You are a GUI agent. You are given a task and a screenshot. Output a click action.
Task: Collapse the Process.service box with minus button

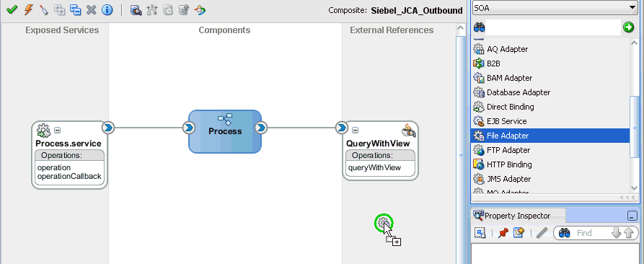[58, 130]
